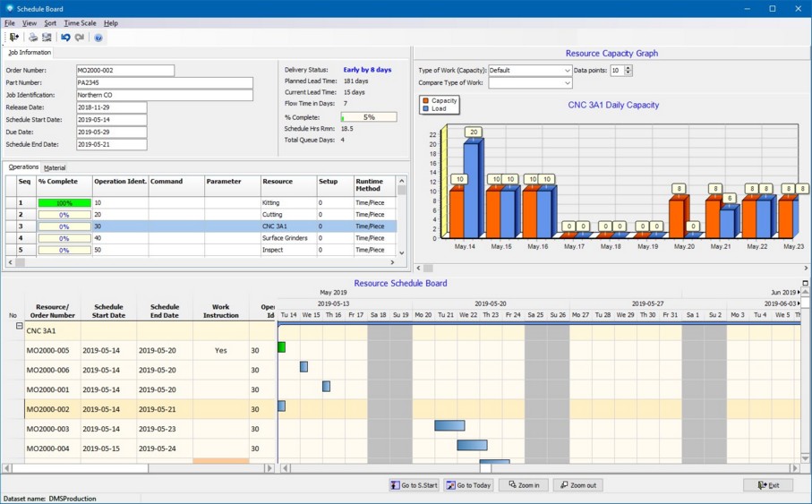
Task: Click the Zoom in button
Action: click(x=524, y=485)
